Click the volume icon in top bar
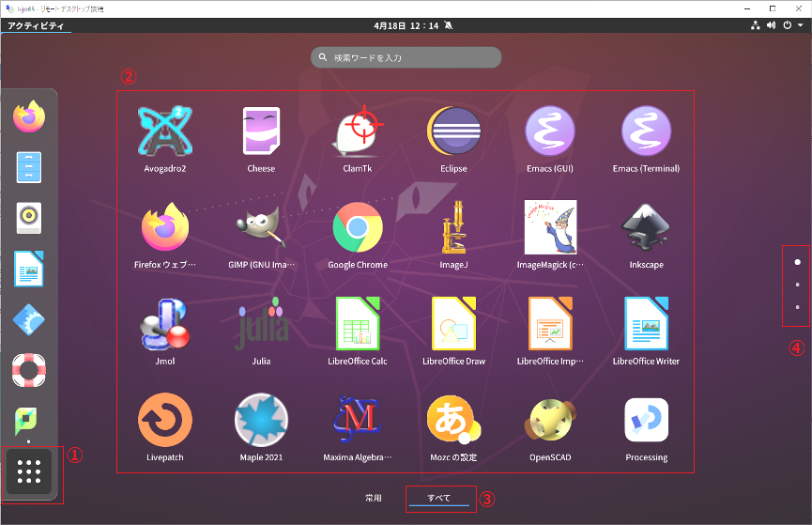Viewport: 812px width, 525px height. click(x=772, y=25)
